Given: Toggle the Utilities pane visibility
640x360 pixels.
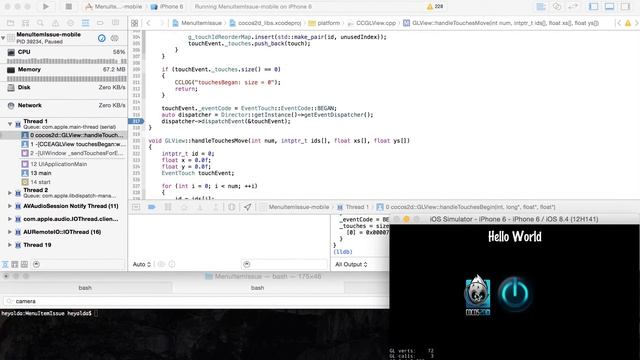Looking at the screenshot, I should [625, 7].
